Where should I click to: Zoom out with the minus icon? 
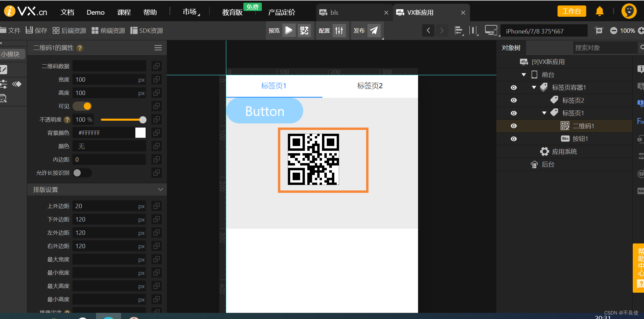coord(614,31)
